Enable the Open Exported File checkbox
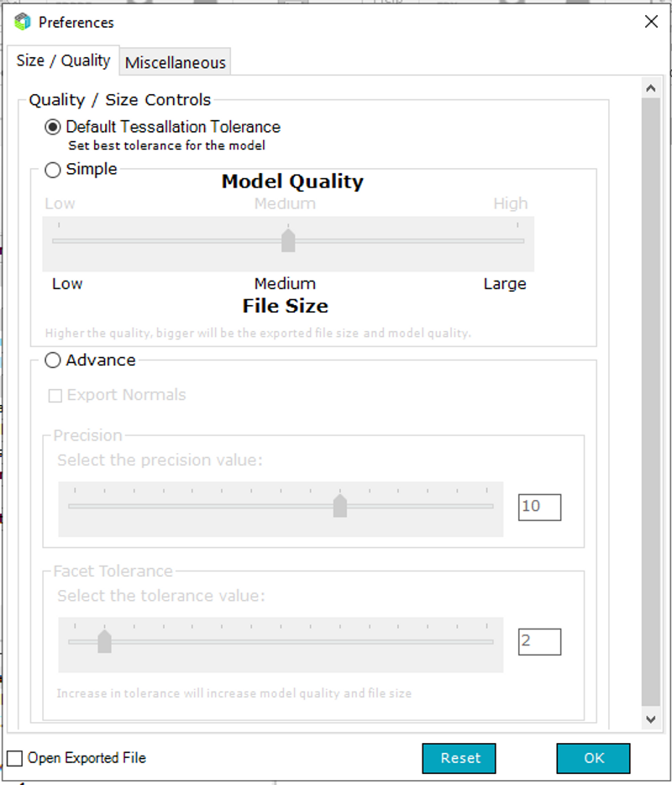672x785 pixels. [x=14, y=758]
